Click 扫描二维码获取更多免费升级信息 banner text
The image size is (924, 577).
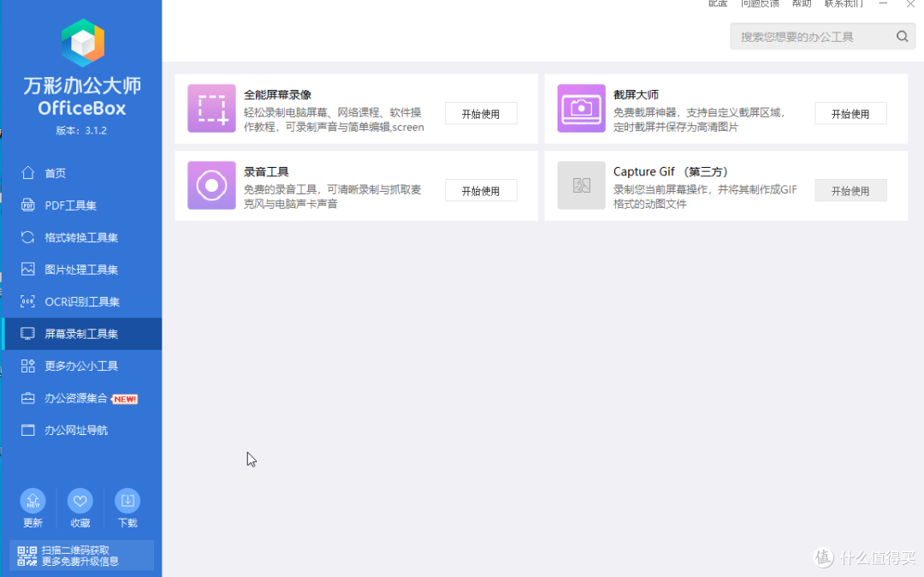(x=80, y=556)
